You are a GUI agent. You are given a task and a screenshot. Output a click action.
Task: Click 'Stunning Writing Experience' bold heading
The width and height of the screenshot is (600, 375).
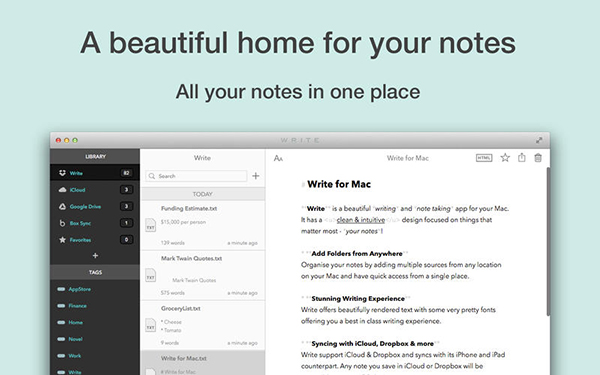(358, 299)
